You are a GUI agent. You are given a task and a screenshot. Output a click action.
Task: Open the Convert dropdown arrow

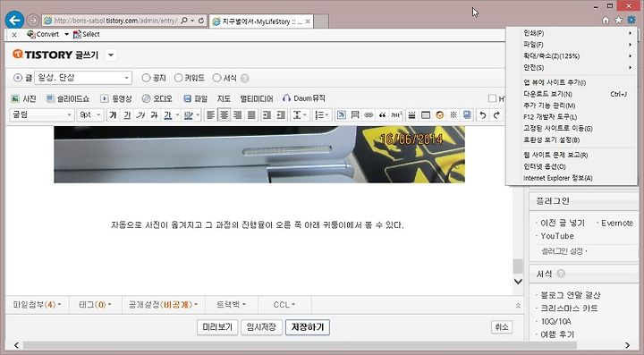66,35
